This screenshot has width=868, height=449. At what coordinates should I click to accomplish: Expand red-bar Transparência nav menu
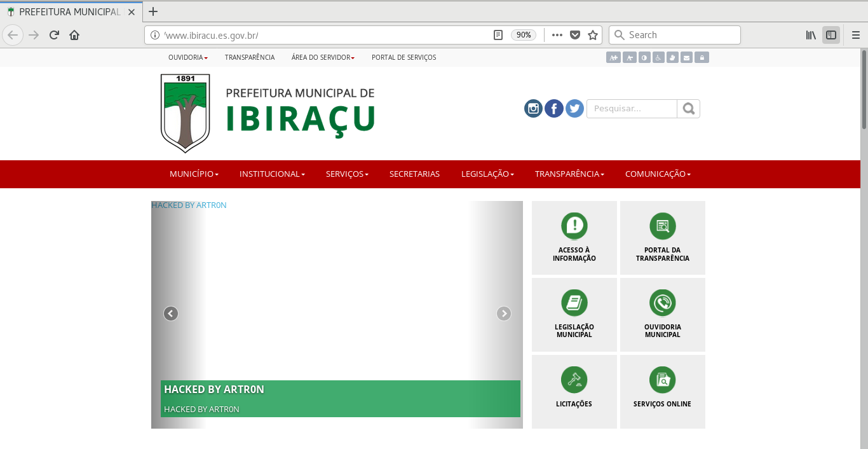(569, 174)
